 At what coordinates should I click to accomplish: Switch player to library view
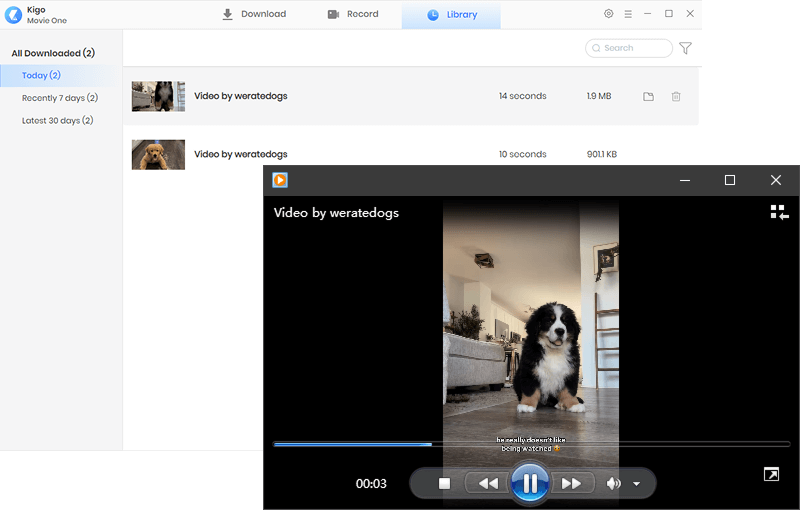[x=779, y=212]
